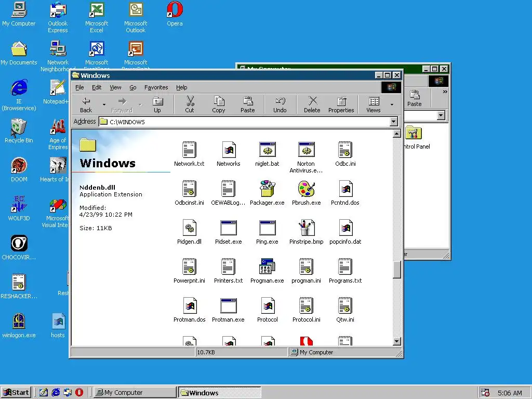Open the Go menu

pos(133,87)
